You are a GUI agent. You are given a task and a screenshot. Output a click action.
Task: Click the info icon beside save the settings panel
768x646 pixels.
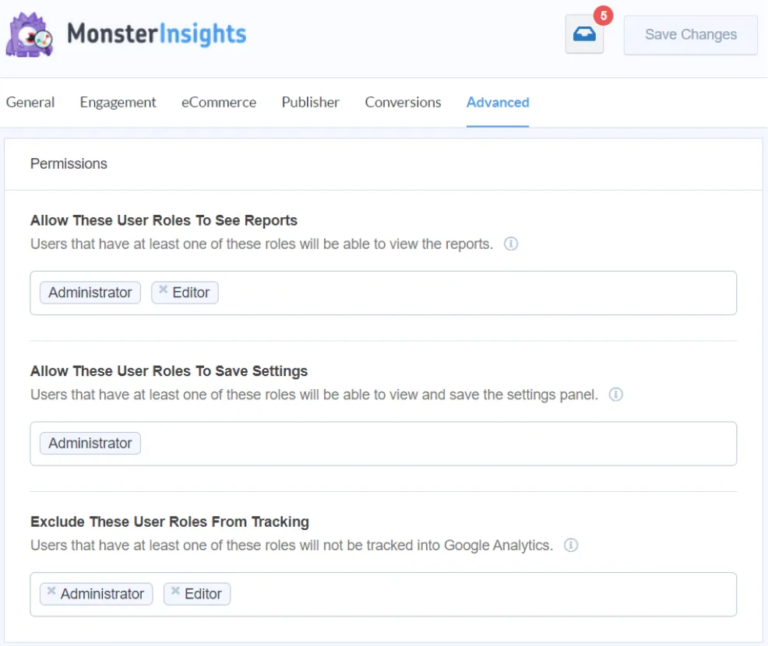click(x=616, y=395)
